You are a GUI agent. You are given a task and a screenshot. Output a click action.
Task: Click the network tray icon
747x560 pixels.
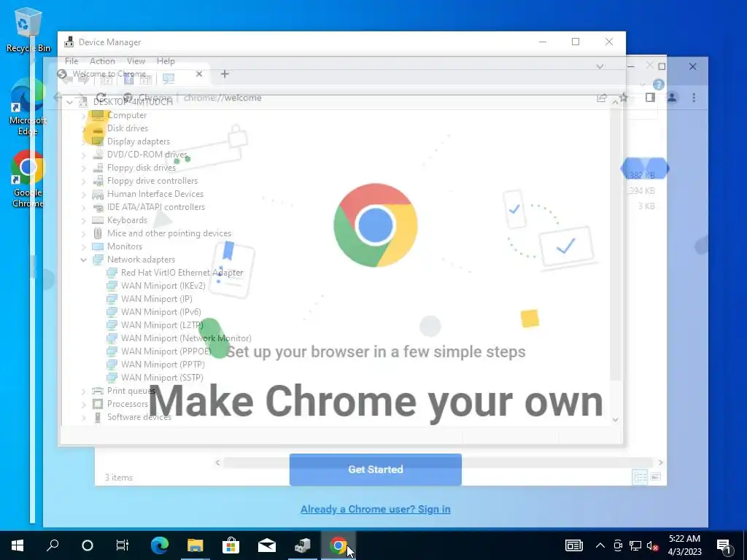tap(635, 545)
